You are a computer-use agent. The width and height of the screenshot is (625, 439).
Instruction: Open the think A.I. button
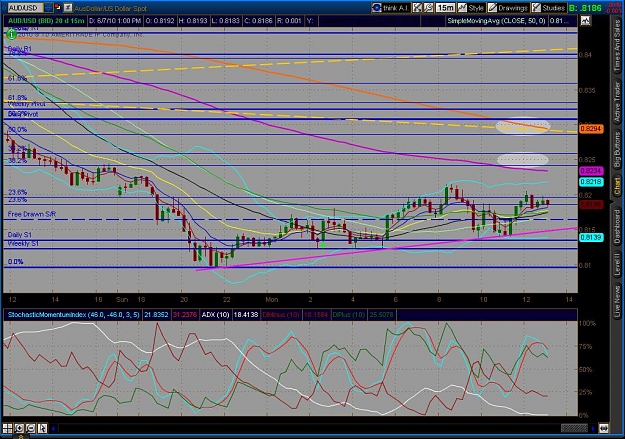pos(391,8)
